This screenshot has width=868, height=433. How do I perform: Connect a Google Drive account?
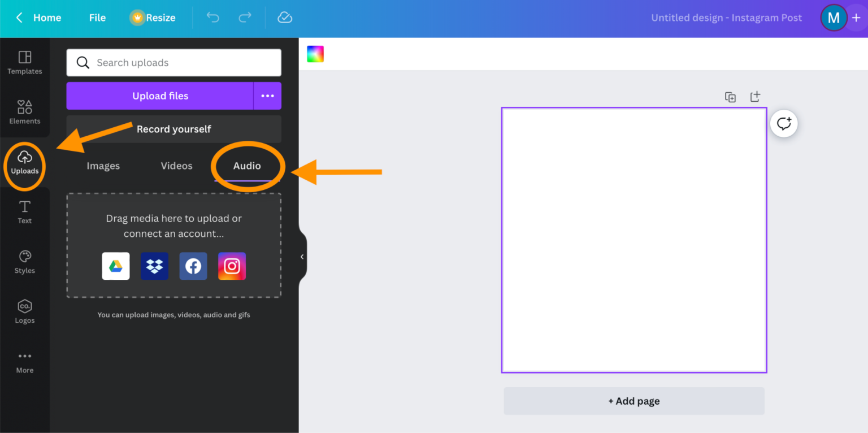[x=115, y=266]
